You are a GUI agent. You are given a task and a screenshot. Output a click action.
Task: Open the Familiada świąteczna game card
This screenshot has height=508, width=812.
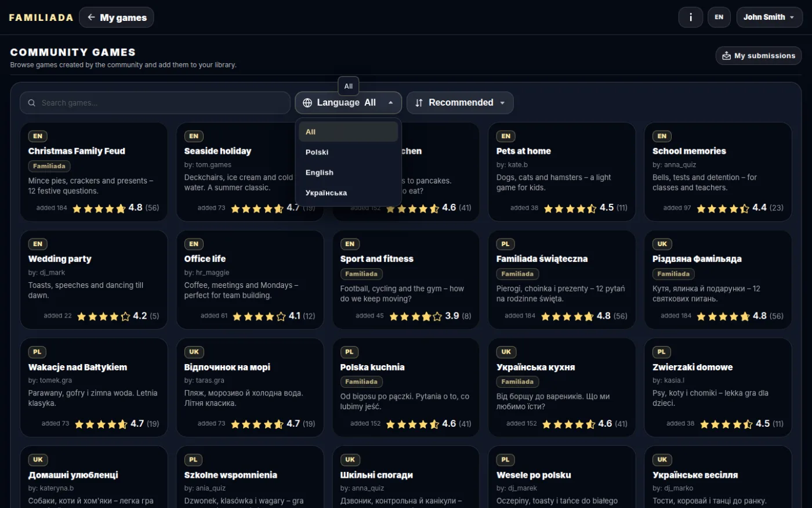(x=562, y=280)
